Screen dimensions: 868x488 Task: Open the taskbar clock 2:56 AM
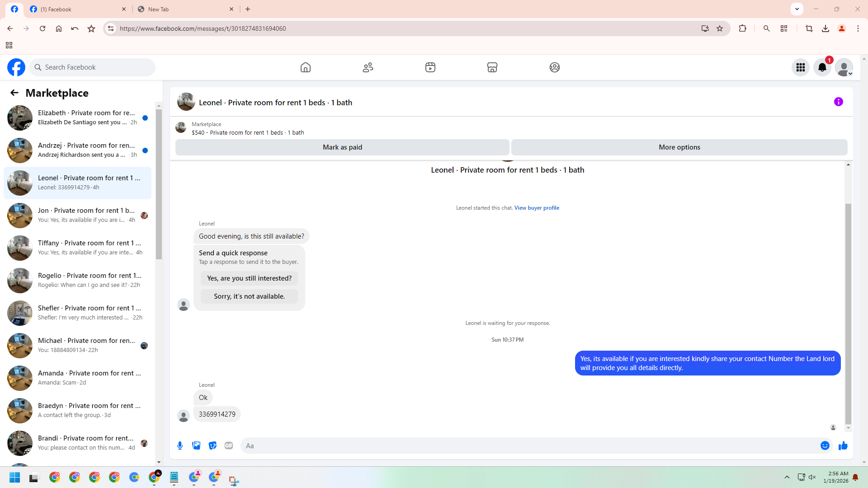click(x=836, y=477)
